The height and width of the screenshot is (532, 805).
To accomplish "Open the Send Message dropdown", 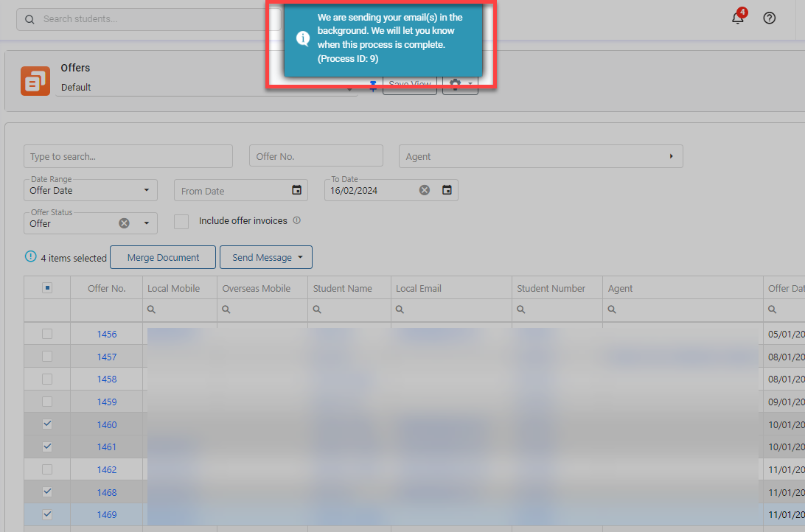I will pyautogui.click(x=266, y=257).
